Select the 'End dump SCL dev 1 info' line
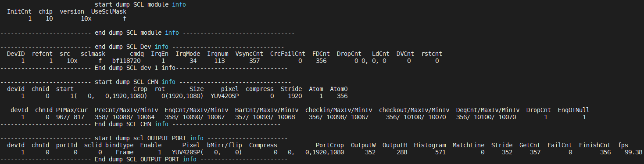Viewport: 644px width, 164px height. [x=144, y=68]
